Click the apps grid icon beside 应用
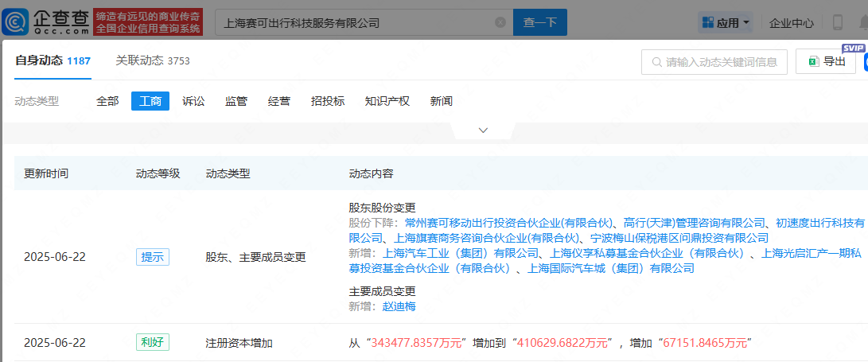868x362 pixels. pos(707,23)
